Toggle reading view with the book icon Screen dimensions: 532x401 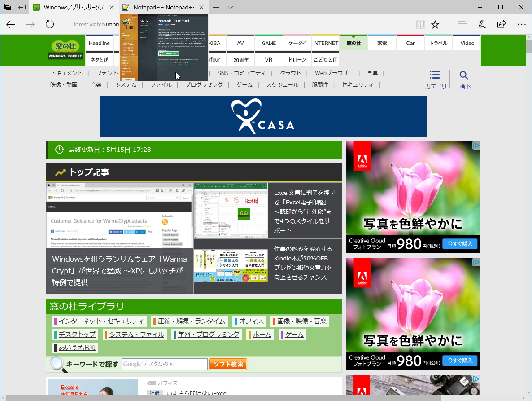[421, 24]
